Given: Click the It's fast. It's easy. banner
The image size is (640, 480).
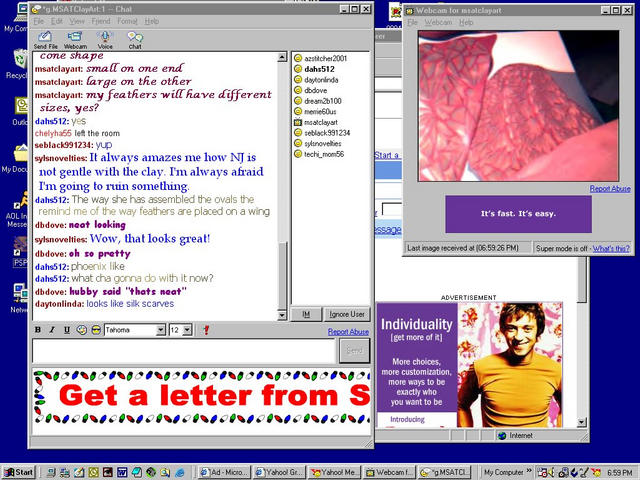Looking at the screenshot, I should (518, 214).
